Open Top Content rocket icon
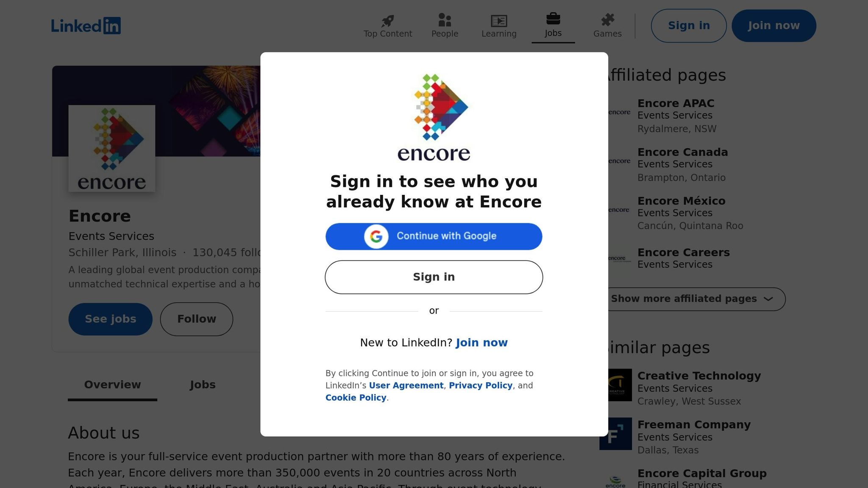Screen dimensions: 868x488 pos(387,20)
